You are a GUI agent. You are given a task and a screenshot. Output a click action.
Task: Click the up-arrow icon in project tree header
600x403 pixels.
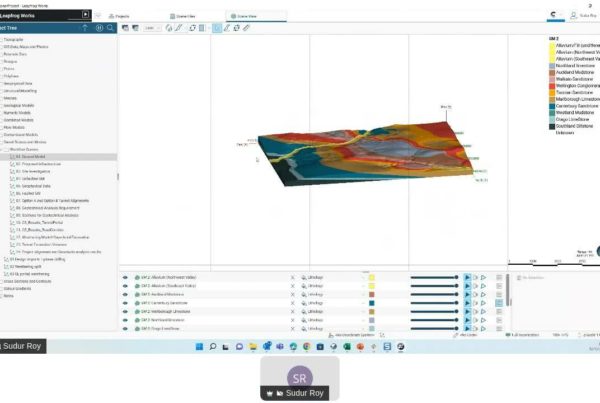pyautogui.click(x=85, y=28)
